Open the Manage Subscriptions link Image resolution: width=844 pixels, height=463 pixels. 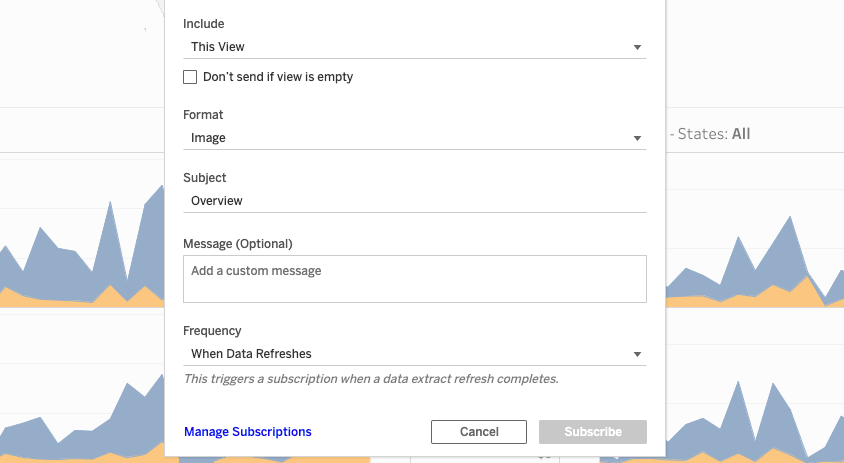coord(248,432)
